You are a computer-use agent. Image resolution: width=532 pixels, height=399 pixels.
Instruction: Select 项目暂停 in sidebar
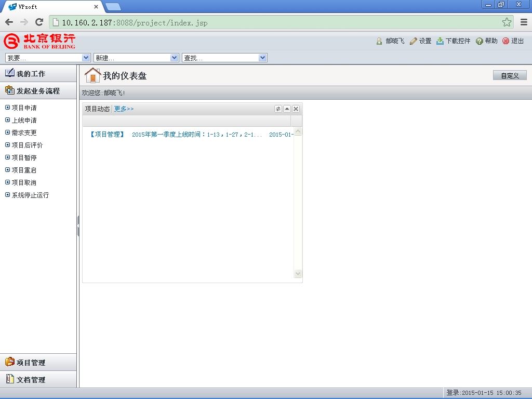point(24,158)
